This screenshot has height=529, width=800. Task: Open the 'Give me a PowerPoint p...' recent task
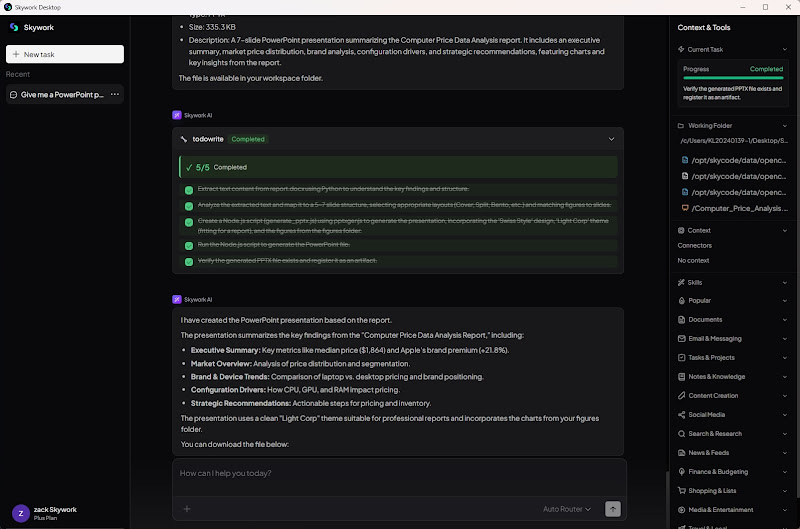point(62,94)
